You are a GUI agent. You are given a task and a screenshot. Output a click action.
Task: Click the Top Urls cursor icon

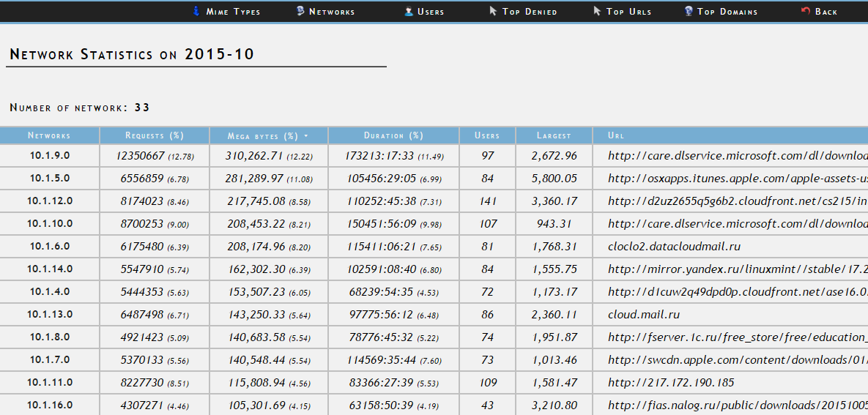point(597,10)
